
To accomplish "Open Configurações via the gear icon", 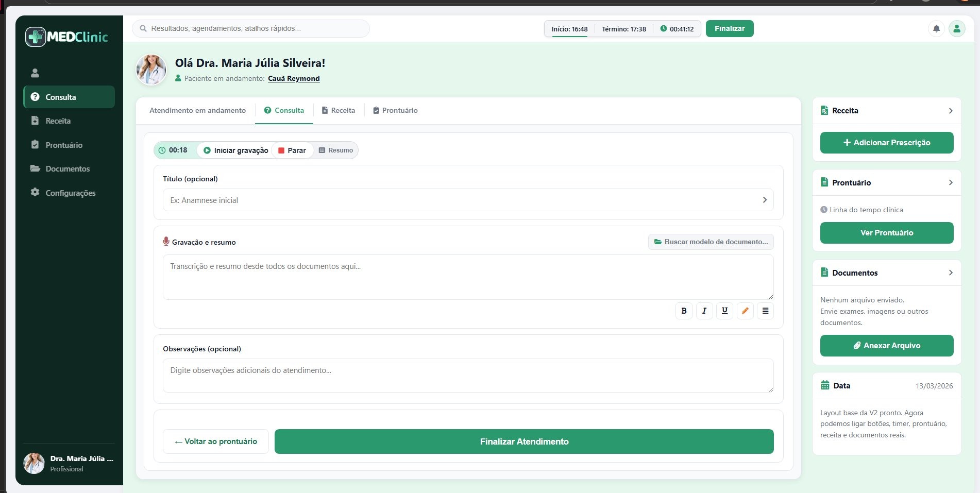I will click(35, 192).
